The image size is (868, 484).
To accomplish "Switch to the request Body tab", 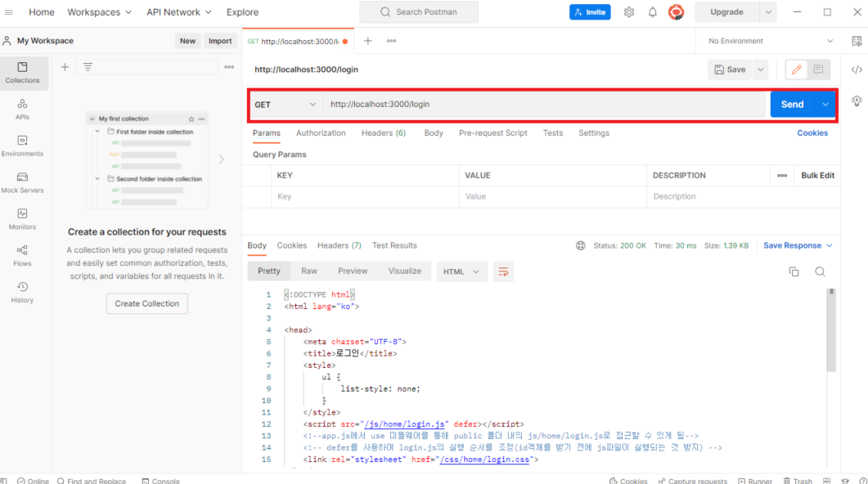I will [x=434, y=132].
